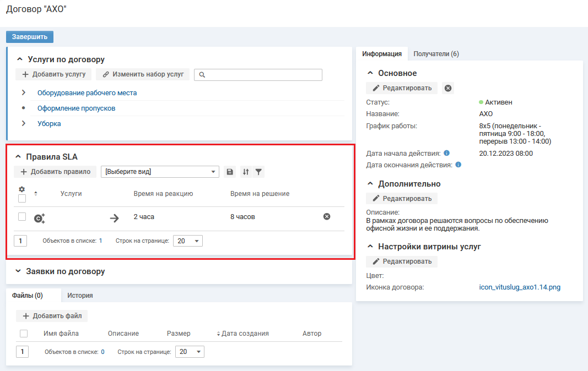Screen dimensions: 588x371
Task: Click Добавить правило button
Action: pos(56,172)
